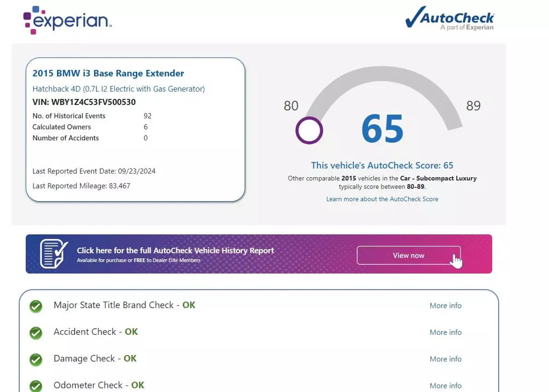Click the VIN WBY1Z4C53FV500530

[x=84, y=102]
